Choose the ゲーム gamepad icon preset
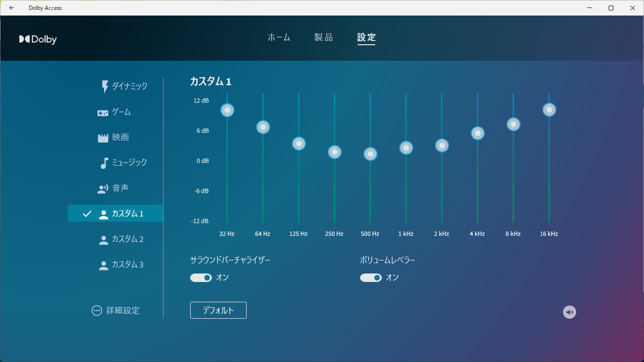This screenshot has height=362, width=644. (x=103, y=113)
